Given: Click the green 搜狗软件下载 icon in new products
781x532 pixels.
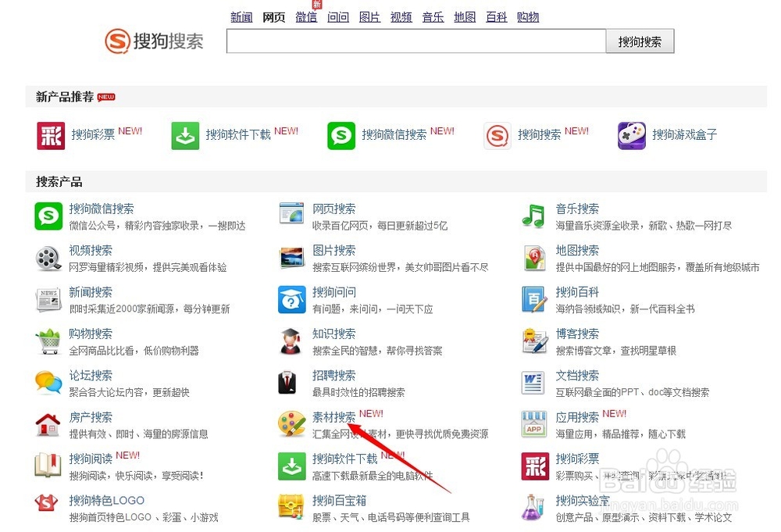Looking at the screenshot, I should coord(185,135).
